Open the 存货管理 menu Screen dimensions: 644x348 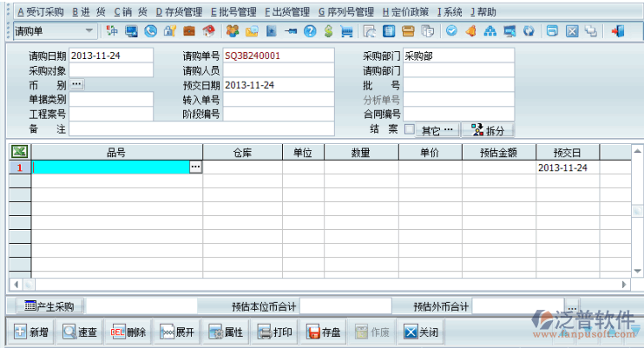(179, 12)
